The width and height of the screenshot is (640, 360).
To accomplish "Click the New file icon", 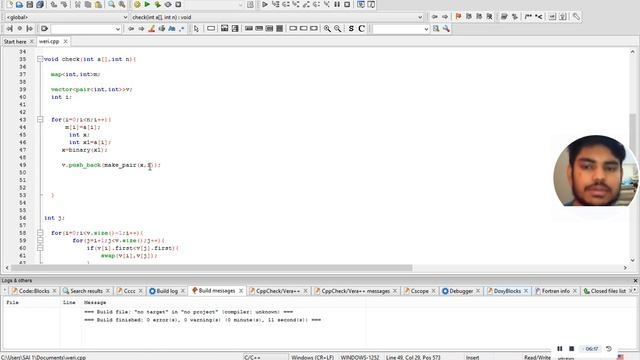I will point(9,4).
